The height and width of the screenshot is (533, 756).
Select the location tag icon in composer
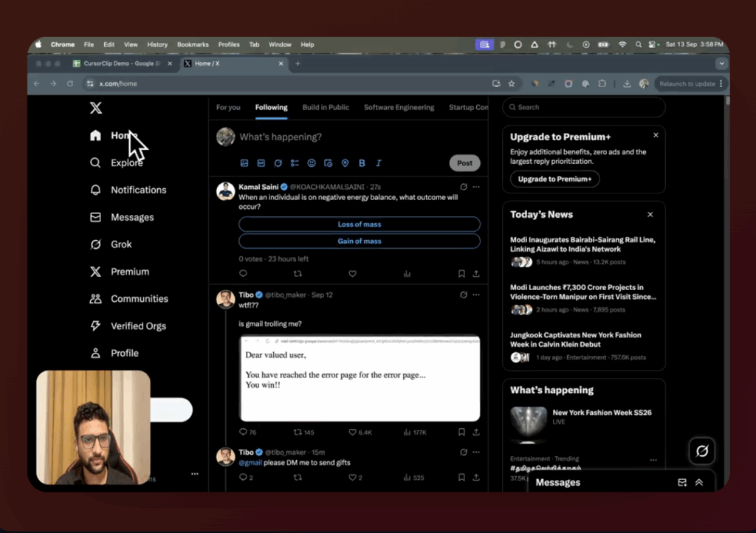[345, 162]
